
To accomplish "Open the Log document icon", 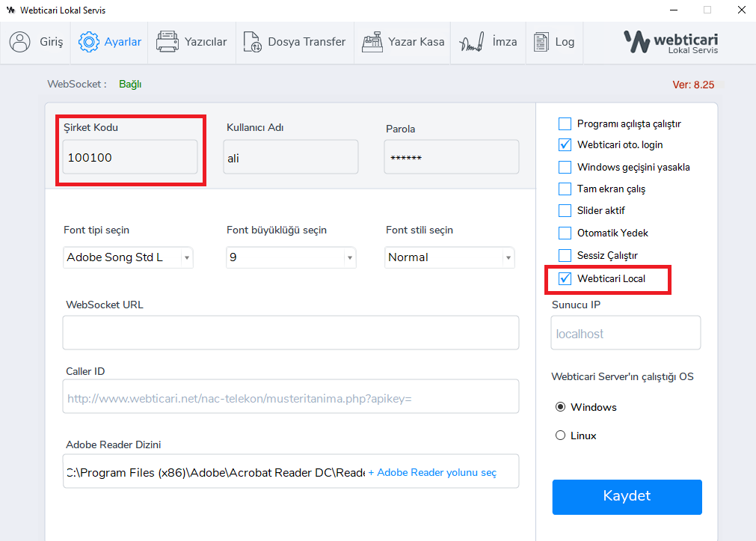I will pos(541,42).
